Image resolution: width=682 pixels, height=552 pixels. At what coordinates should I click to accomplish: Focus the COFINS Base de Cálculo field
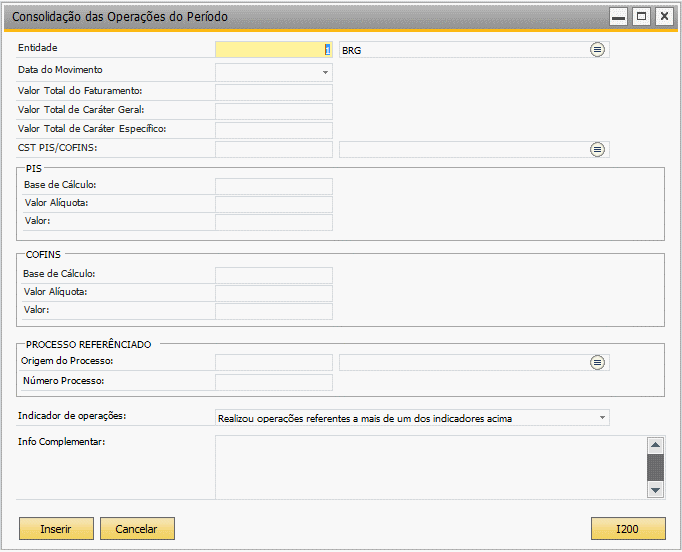point(274,275)
